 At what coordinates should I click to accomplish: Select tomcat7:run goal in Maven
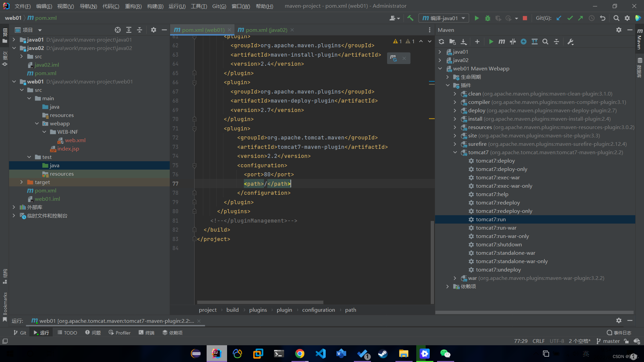490,219
